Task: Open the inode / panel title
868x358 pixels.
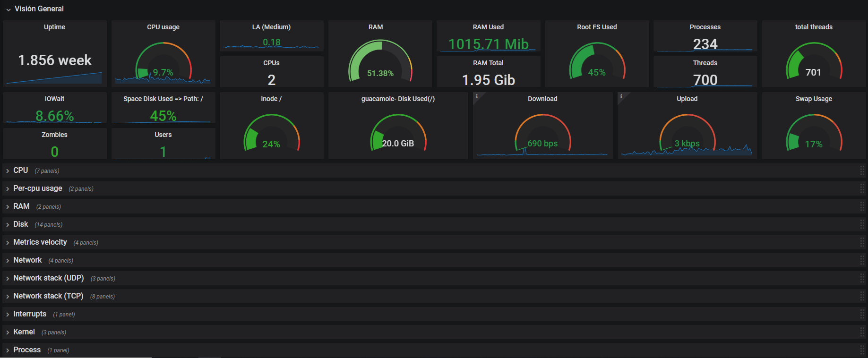Action: point(271,99)
